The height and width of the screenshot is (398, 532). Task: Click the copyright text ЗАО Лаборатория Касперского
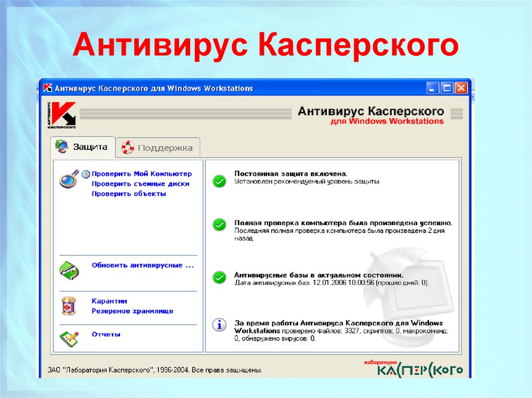tap(155, 370)
